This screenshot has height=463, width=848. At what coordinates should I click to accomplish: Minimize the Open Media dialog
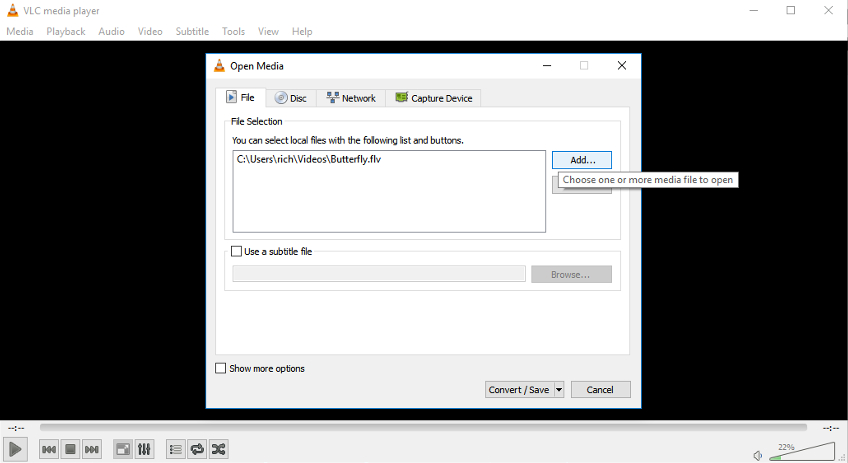coord(547,65)
